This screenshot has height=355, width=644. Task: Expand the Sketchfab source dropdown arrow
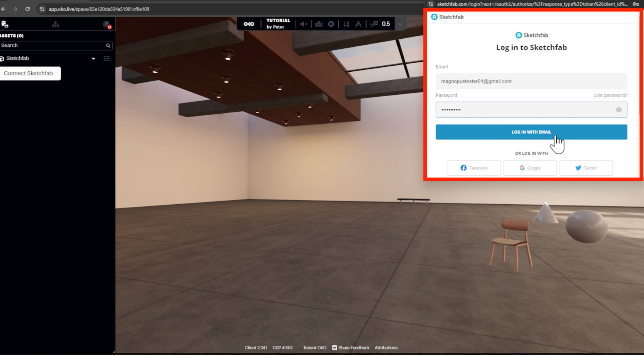tap(93, 58)
